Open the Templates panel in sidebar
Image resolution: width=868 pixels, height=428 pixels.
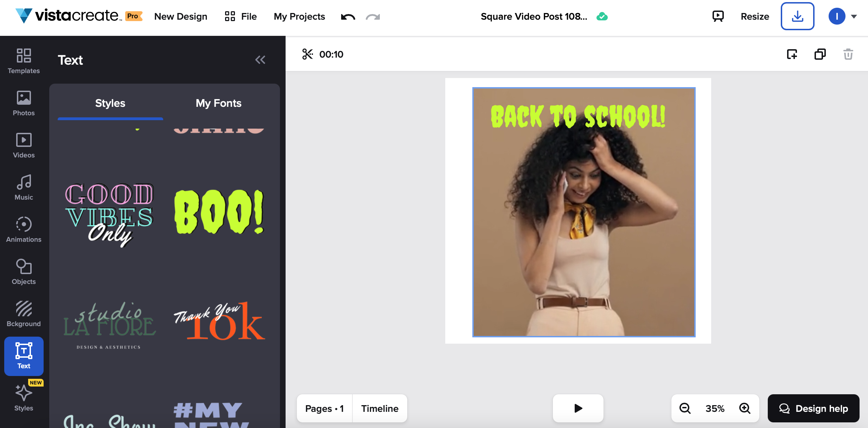[x=24, y=61]
